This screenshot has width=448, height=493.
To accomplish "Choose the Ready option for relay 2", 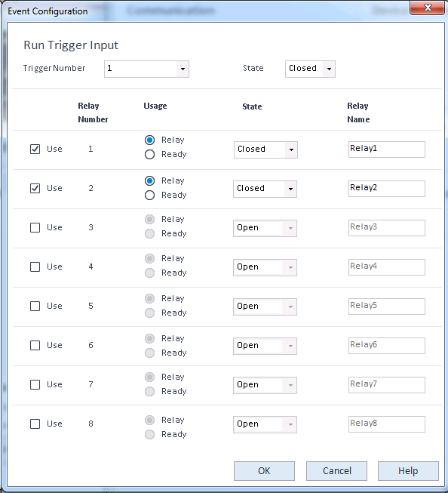I will tap(149, 196).
